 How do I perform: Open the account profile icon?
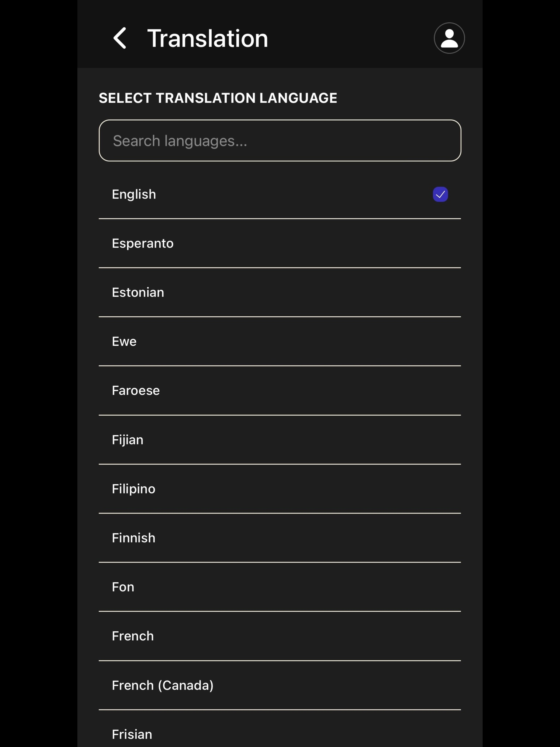[449, 38]
